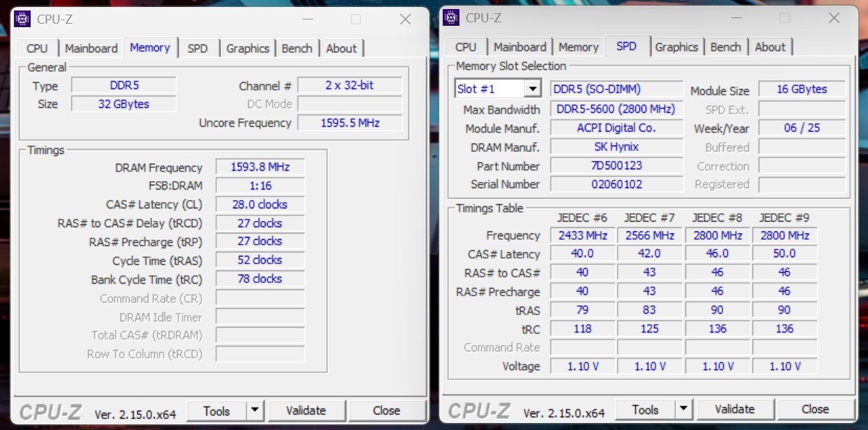Click the Size field showing 32 GBytes
The image size is (868, 430).
(124, 104)
